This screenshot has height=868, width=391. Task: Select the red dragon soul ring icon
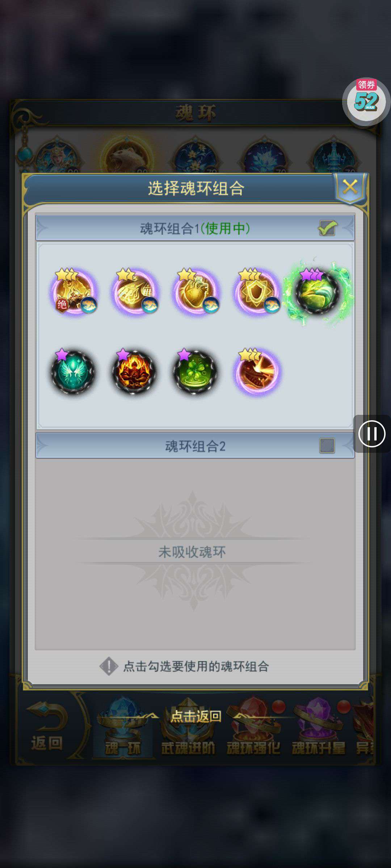tap(257, 371)
